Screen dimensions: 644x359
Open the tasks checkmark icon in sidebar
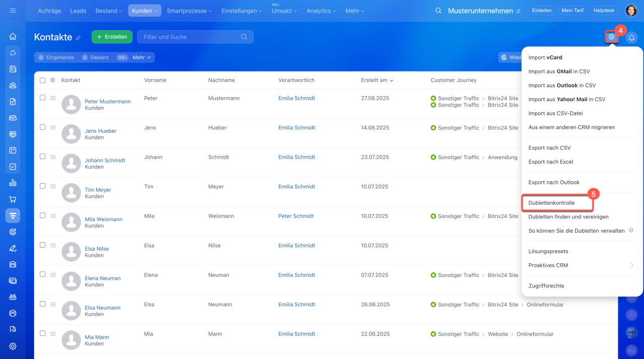click(13, 167)
